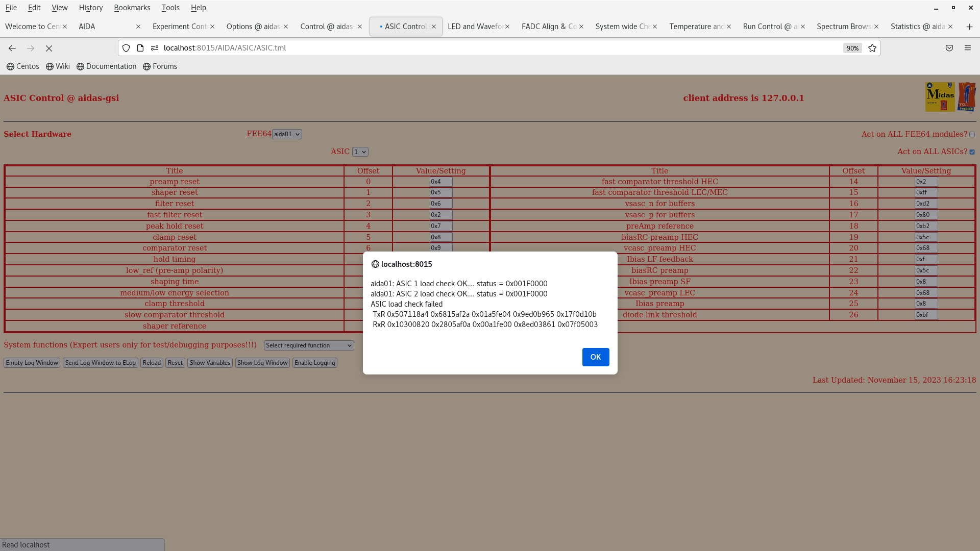Uncheck Act on ALL ASICs checkbox
The width and height of the screenshot is (980, 551).
(x=972, y=152)
